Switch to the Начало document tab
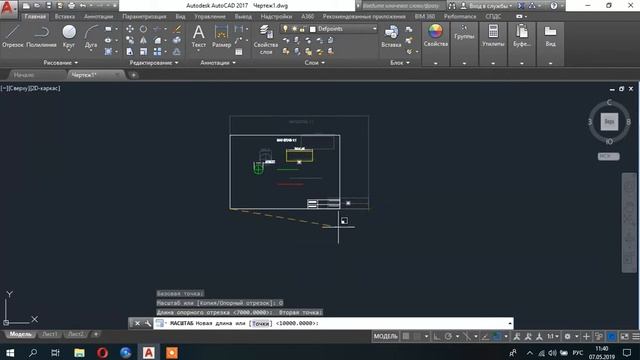Image resolution: width=640 pixels, height=360 pixels. (x=24, y=75)
